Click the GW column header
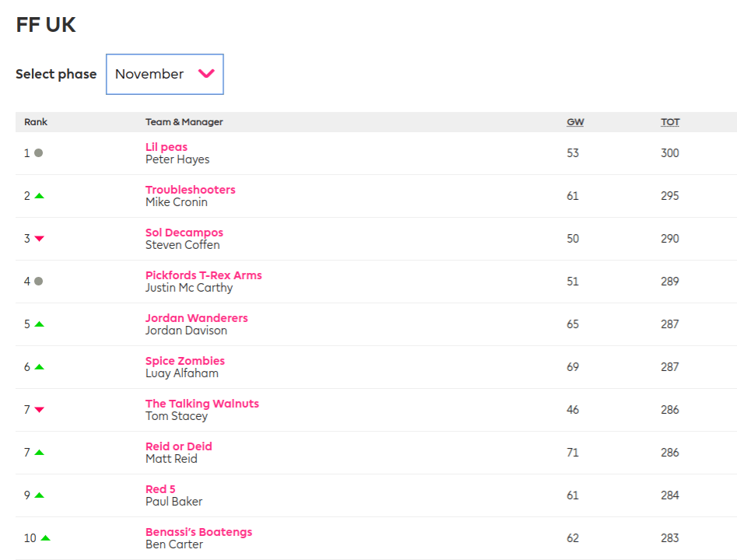 click(575, 122)
